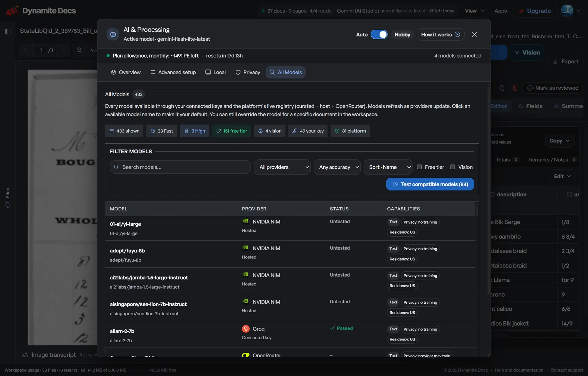This screenshot has height=376, width=588.
Task: Filter by 49 your key chip
Action: click(x=308, y=131)
